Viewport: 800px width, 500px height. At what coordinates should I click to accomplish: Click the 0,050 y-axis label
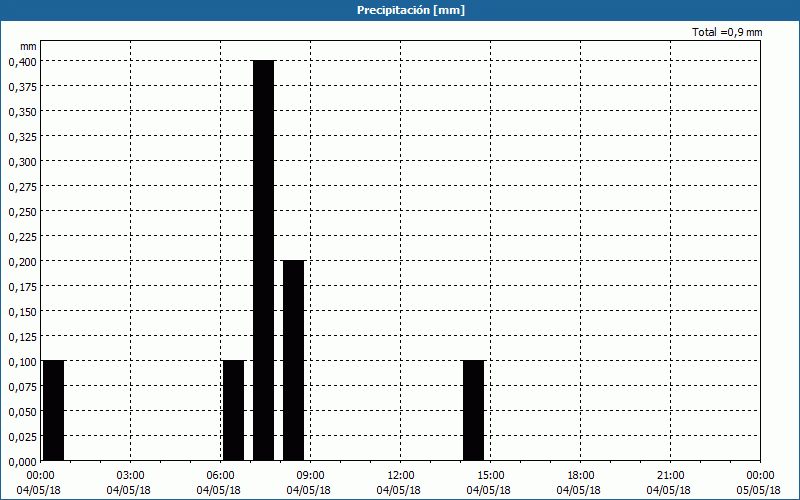pos(22,412)
